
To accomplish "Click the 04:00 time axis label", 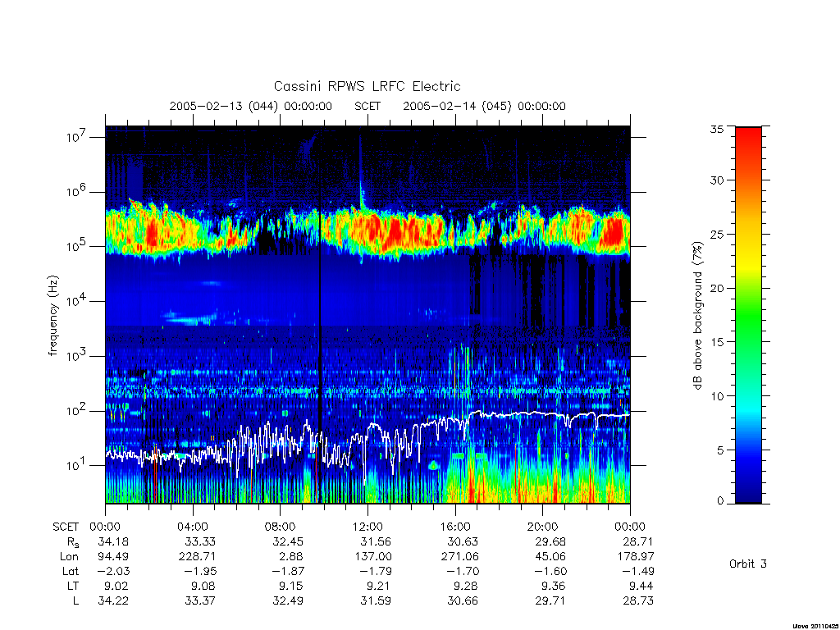I will click(x=193, y=527).
